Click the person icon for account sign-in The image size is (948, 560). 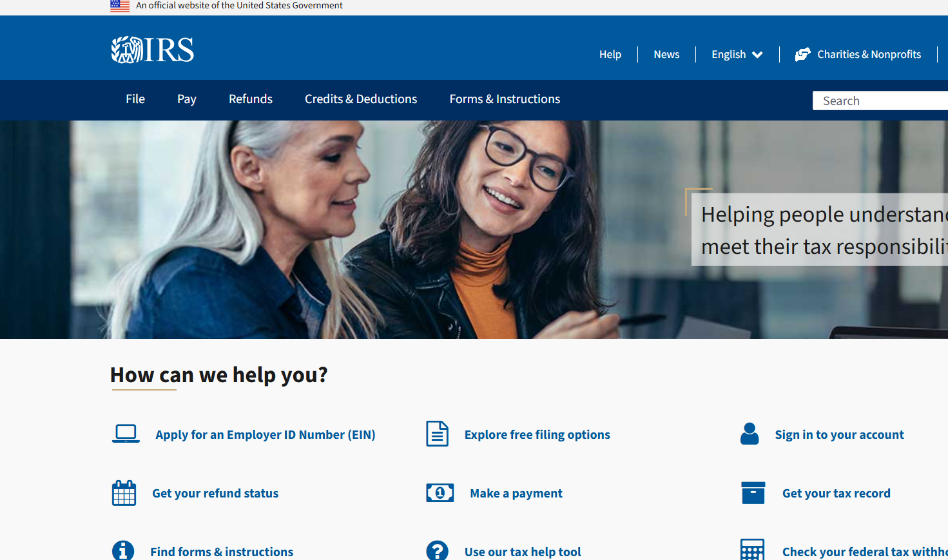tap(750, 434)
